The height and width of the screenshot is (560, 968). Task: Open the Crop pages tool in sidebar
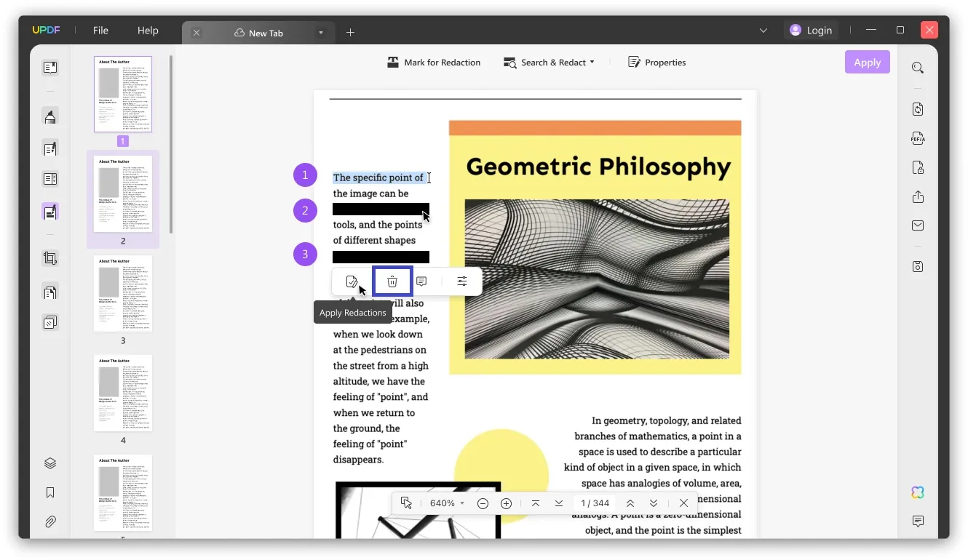click(x=50, y=258)
